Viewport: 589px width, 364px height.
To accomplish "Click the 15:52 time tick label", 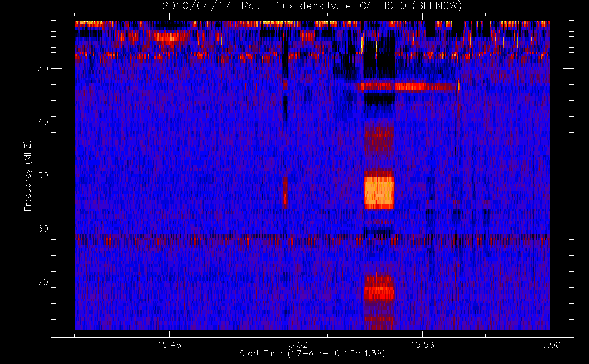I will click(x=296, y=345).
